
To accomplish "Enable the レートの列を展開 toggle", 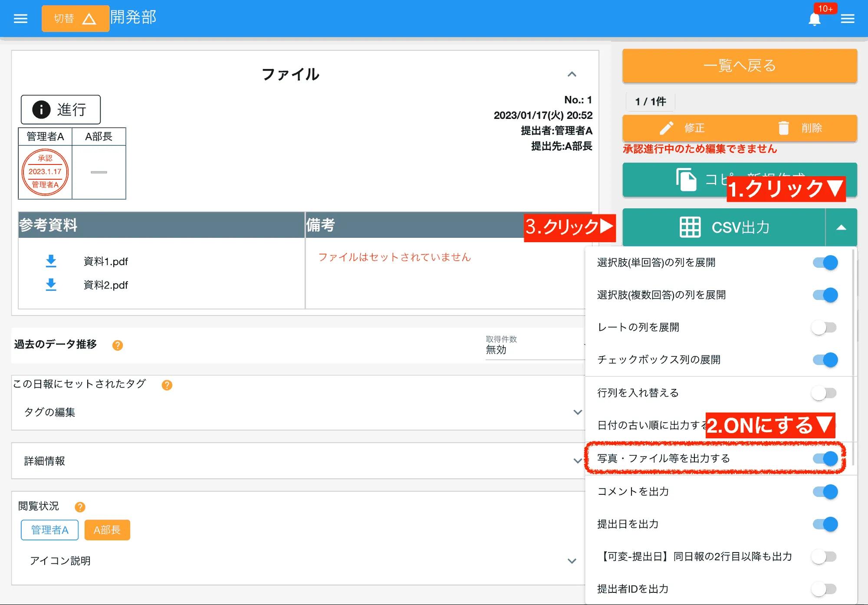I will (x=824, y=327).
